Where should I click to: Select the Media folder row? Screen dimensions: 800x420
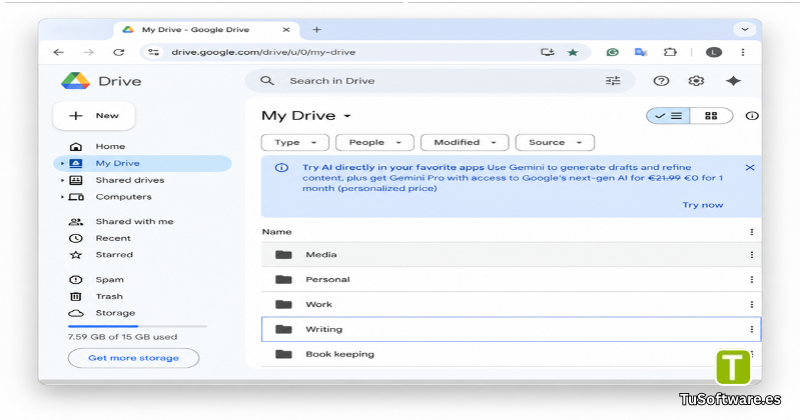pyautogui.click(x=511, y=254)
